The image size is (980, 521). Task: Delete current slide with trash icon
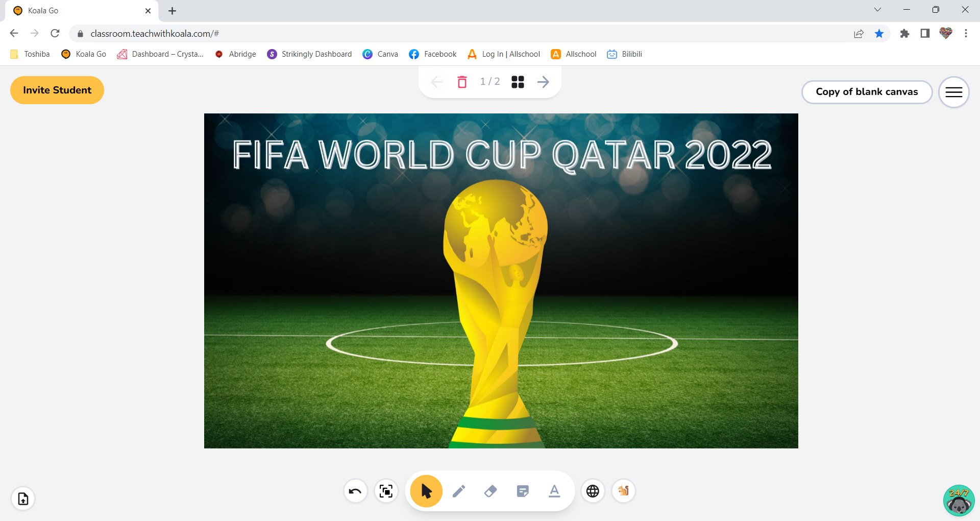(x=462, y=82)
